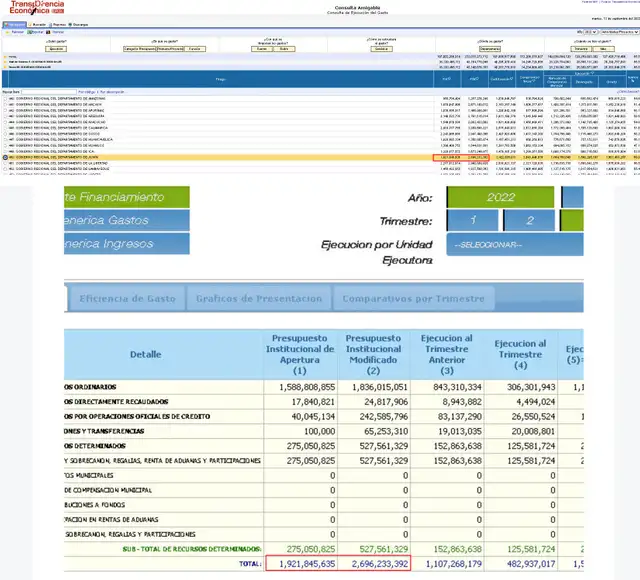The width and height of the screenshot is (640, 580).
Task: Click the Genérica button
Action: tap(381, 49)
